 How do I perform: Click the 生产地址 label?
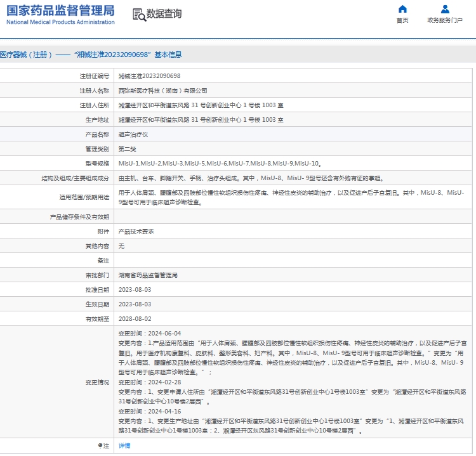point(97,120)
